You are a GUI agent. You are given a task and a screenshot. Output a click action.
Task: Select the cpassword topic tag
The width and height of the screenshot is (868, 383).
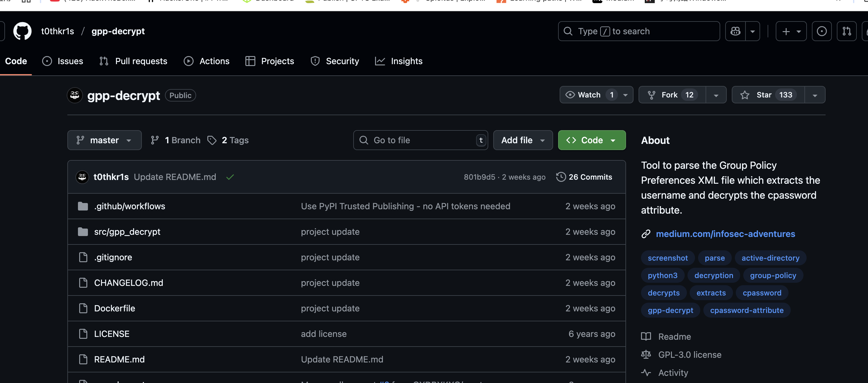(762, 293)
